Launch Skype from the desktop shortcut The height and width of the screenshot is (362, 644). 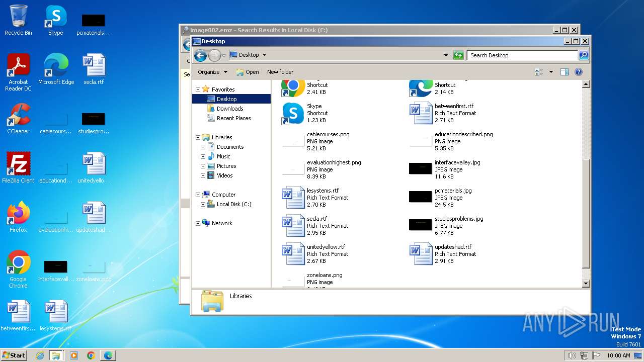coord(56,20)
